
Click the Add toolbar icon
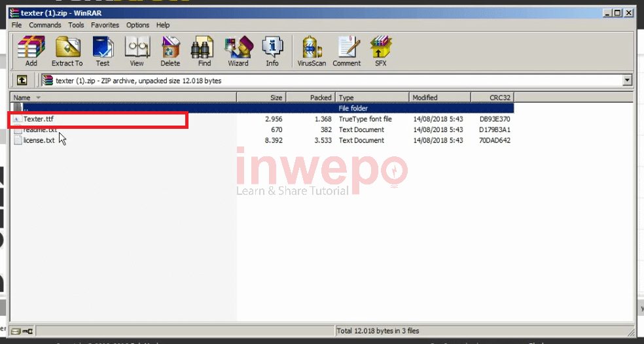click(x=31, y=51)
